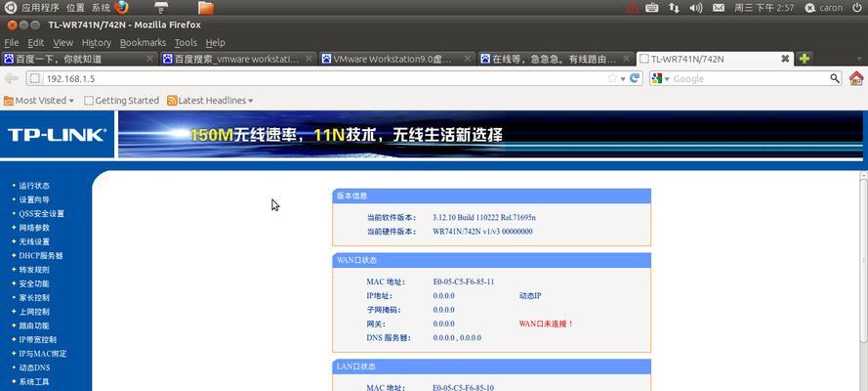This screenshot has height=391, width=868.
Task: Click the Firefox home button
Action: (x=856, y=78)
